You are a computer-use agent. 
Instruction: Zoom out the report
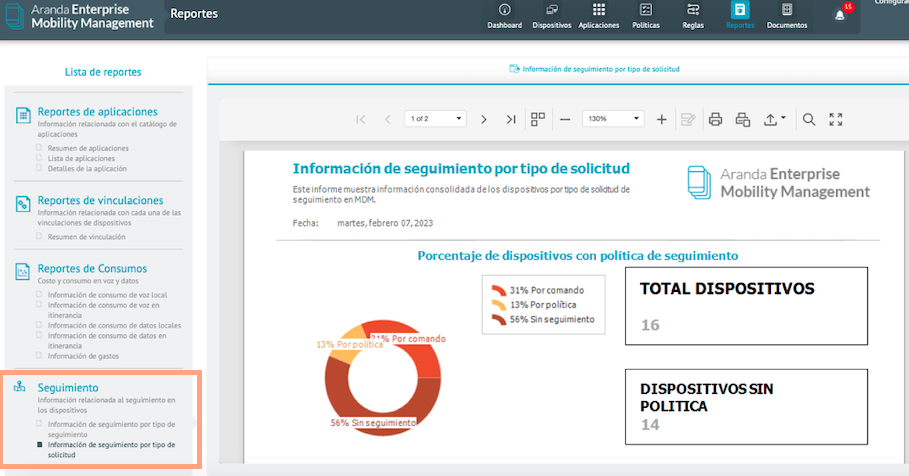565,119
